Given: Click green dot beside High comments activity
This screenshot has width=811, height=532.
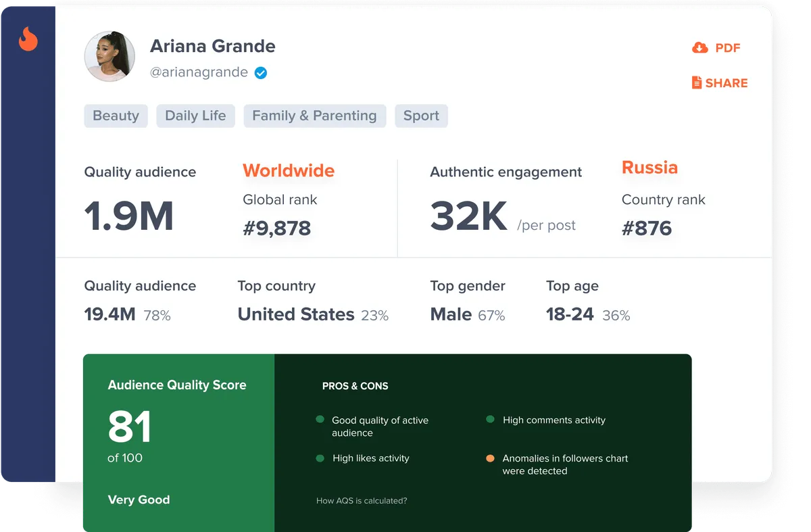Looking at the screenshot, I should (490, 420).
